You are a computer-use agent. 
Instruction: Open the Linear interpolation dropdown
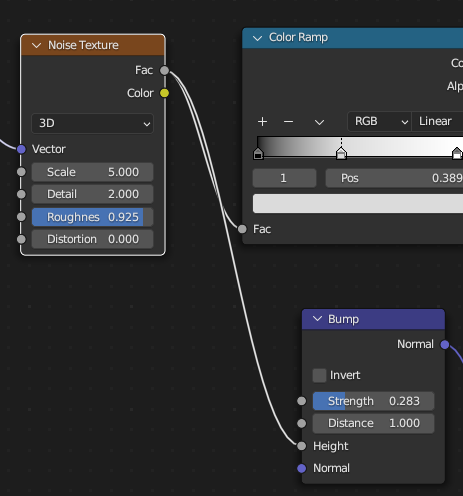[437, 121]
